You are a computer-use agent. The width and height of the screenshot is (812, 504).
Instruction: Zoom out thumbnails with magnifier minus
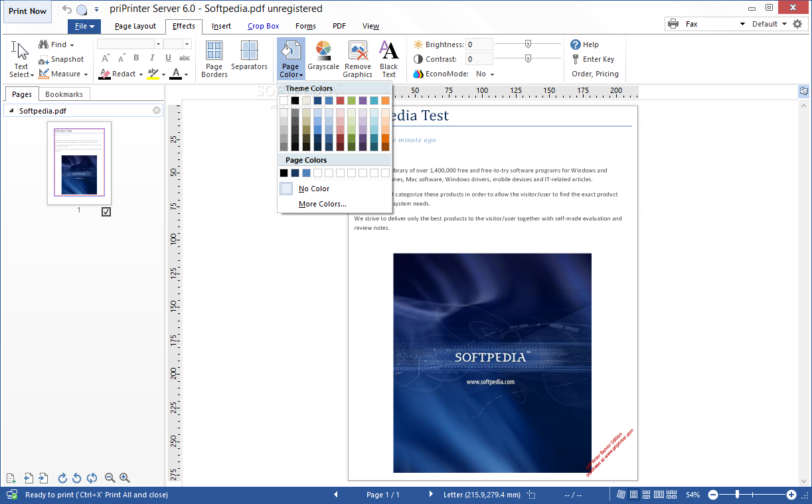[110, 478]
